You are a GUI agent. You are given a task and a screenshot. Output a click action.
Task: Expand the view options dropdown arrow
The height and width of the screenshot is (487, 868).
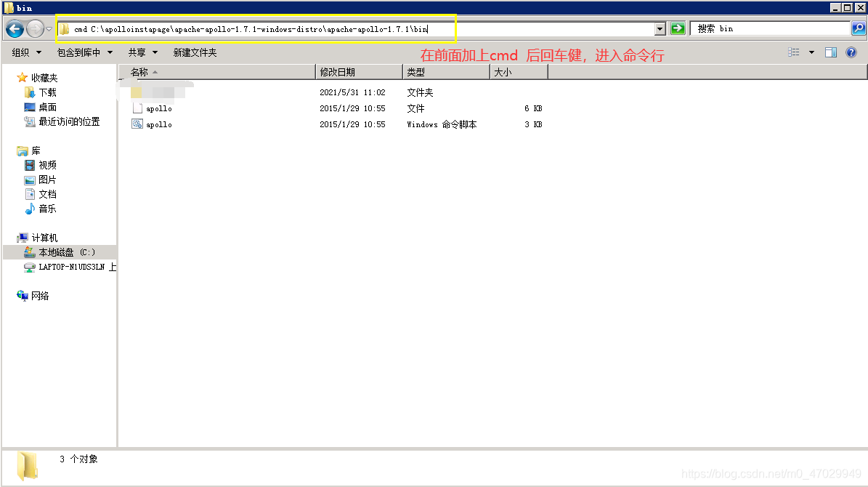coord(811,52)
